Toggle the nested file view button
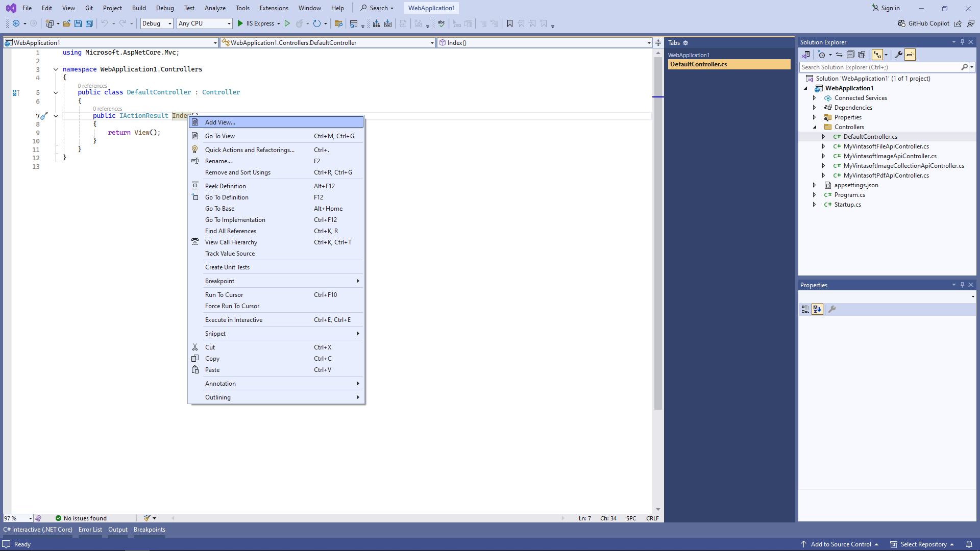This screenshot has width=980, height=551. click(877, 55)
